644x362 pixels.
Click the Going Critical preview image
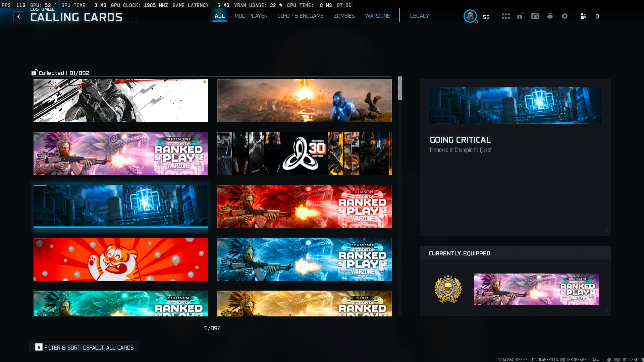(x=515, y=106)
